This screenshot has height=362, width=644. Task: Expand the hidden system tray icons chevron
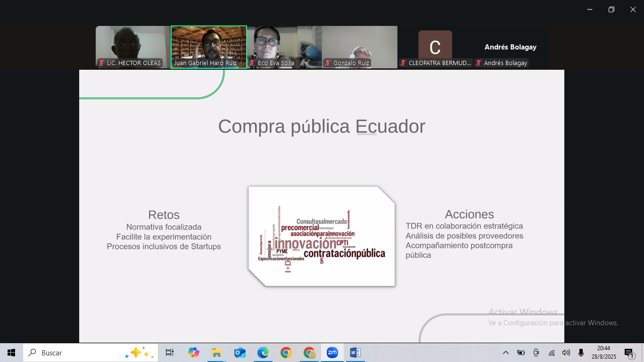506,353
